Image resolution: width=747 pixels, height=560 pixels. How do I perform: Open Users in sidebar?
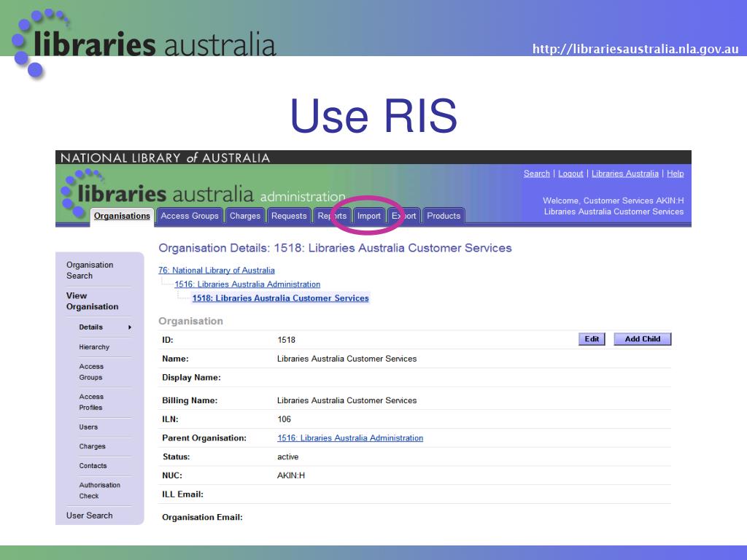[88, 427]
